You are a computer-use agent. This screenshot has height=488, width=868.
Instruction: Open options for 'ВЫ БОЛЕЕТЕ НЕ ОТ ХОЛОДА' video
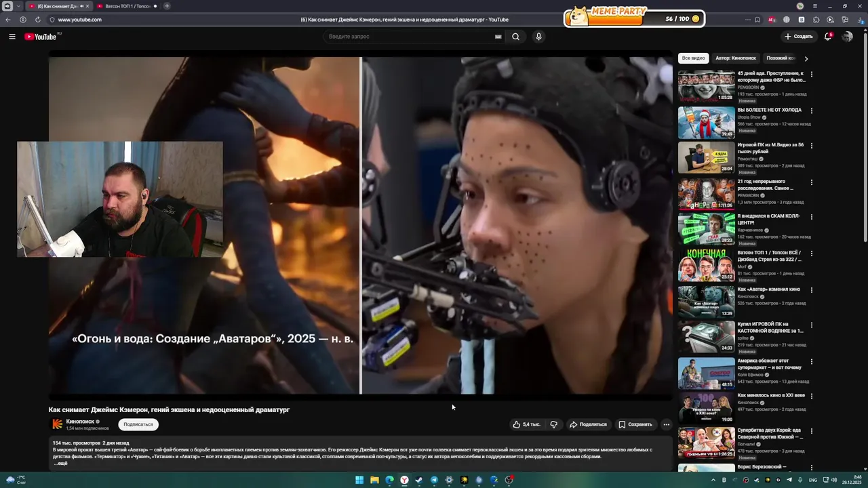coord(812,110)
